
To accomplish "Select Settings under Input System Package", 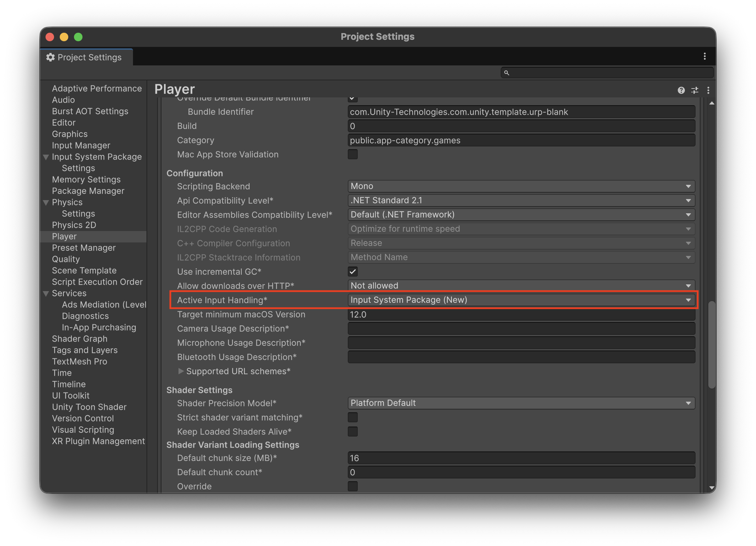I will [x=78, y=168].
